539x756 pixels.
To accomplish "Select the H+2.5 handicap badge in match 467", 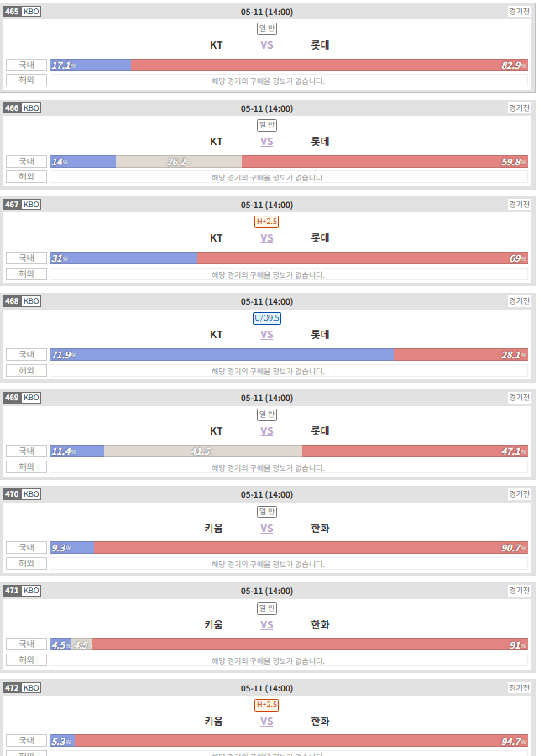I will point(267,222).
